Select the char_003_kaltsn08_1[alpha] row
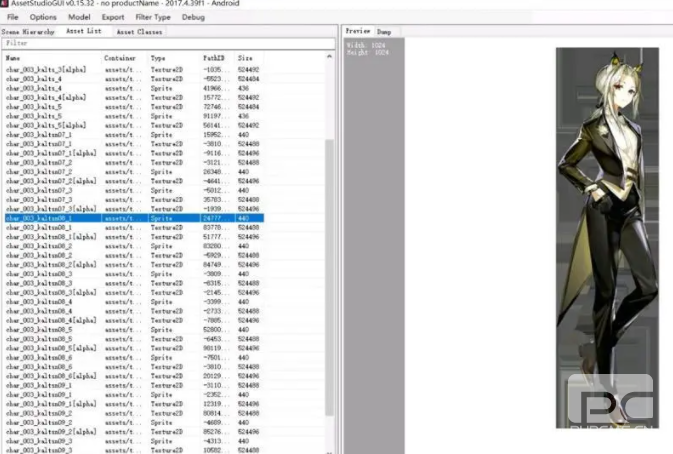673x454 pixels. [x=134, y=237]
